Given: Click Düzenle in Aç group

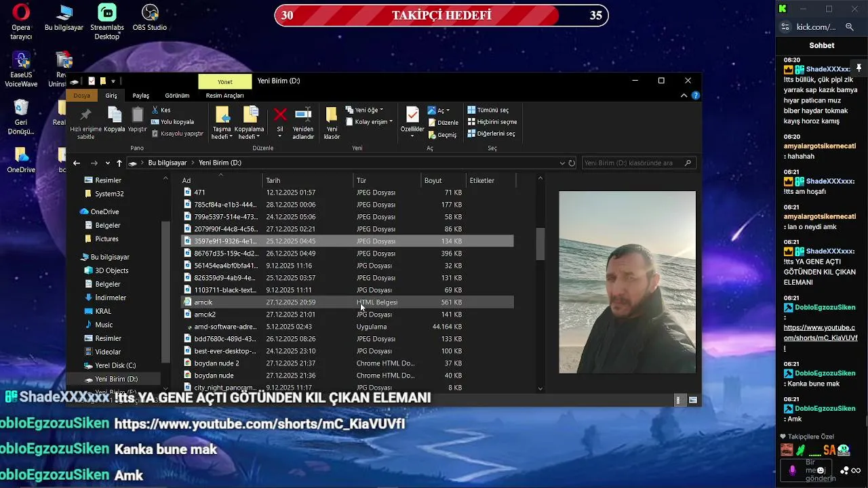Looking at the screenshot, I should click(443, 123).
